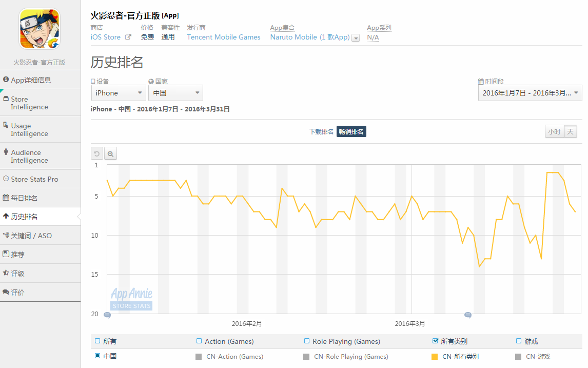
Task: Open Naruto Mobile (1 款App) collection link
Action: point(310,37)
